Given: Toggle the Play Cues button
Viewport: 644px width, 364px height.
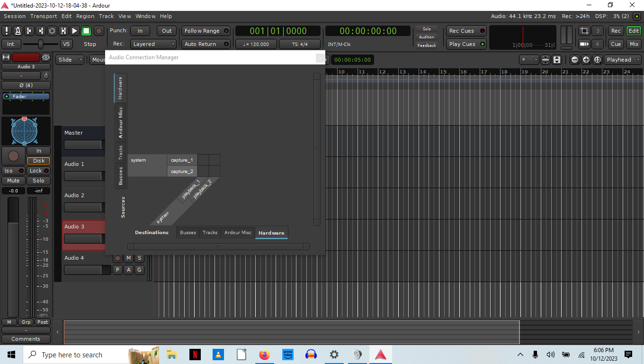Looking at the screenshot, I should 466,44.
